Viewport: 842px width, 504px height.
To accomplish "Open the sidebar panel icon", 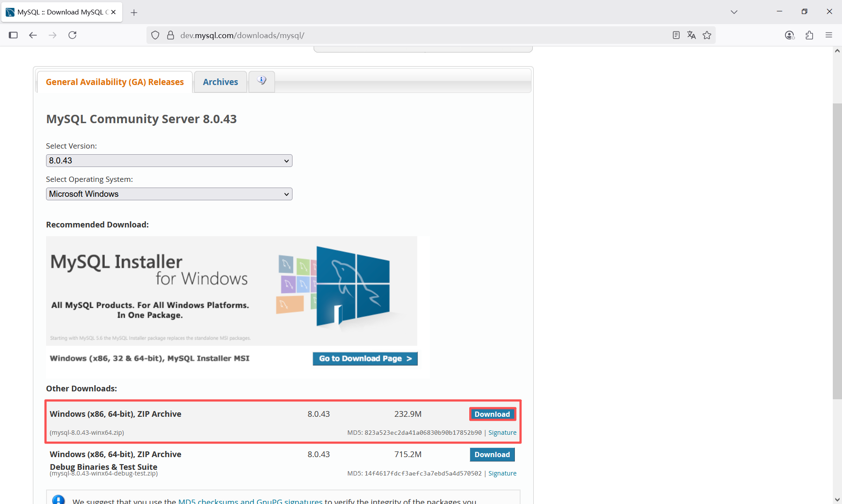I will (x=13, y=35).
